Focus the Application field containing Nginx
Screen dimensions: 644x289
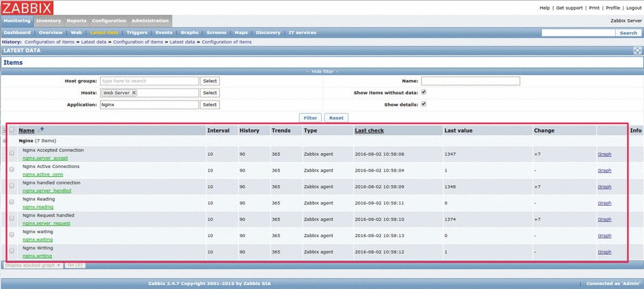click(x=149, y=105)
